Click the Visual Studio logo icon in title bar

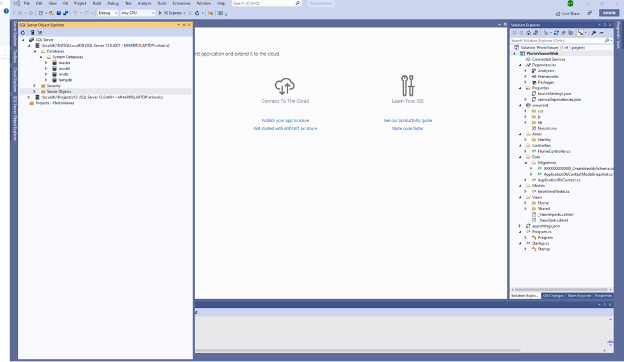pos(17,3)
